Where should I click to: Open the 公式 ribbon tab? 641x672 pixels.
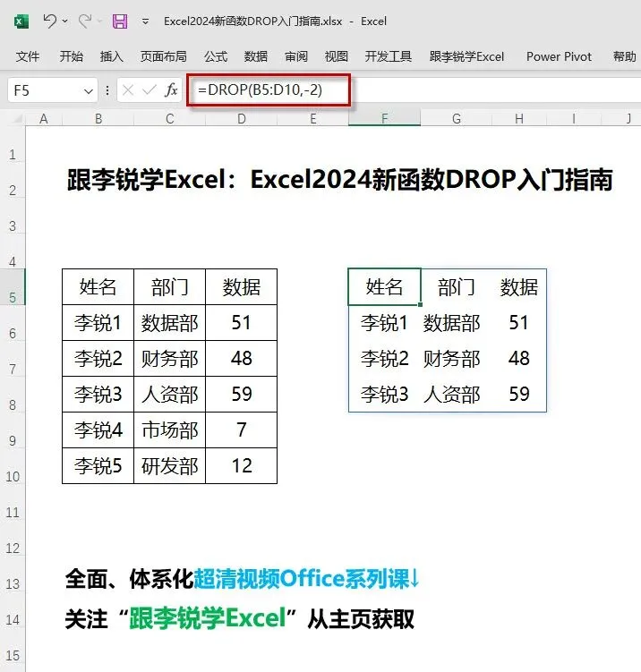pyautogui.click(x=216, y=56)
